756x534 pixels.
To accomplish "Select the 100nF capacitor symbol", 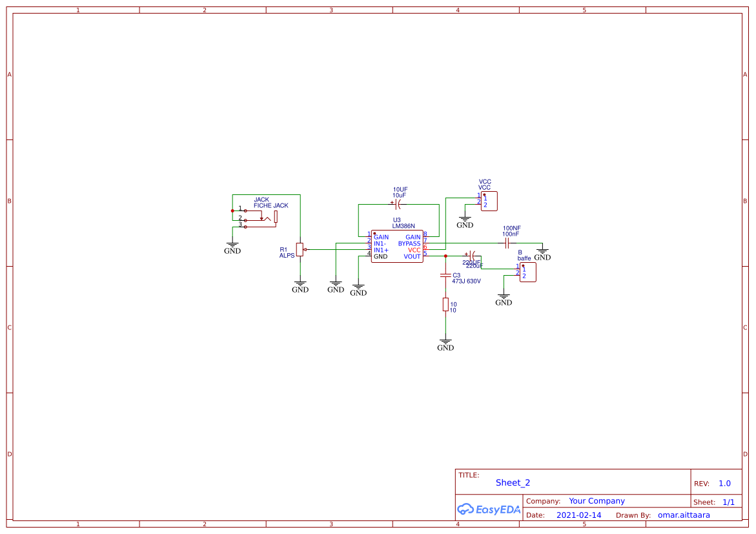I will point(507,243).
